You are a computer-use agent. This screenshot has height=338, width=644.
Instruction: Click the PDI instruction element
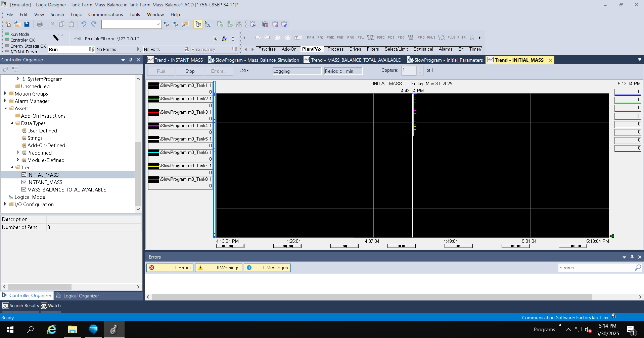pyautogui.click(x=391, y=38)
